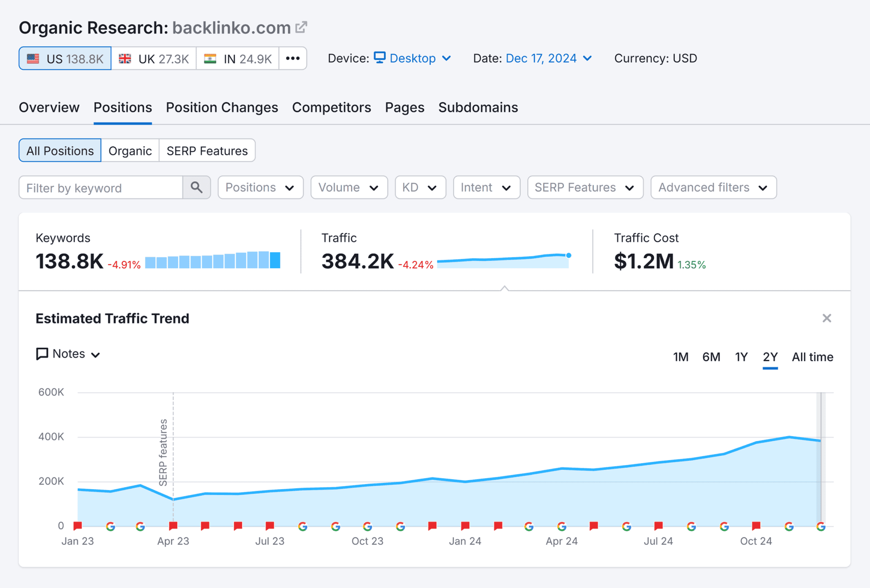The height and width of the screenshot is (588, 870).
Task: Open the Position Changes tab
Action: 222,107
